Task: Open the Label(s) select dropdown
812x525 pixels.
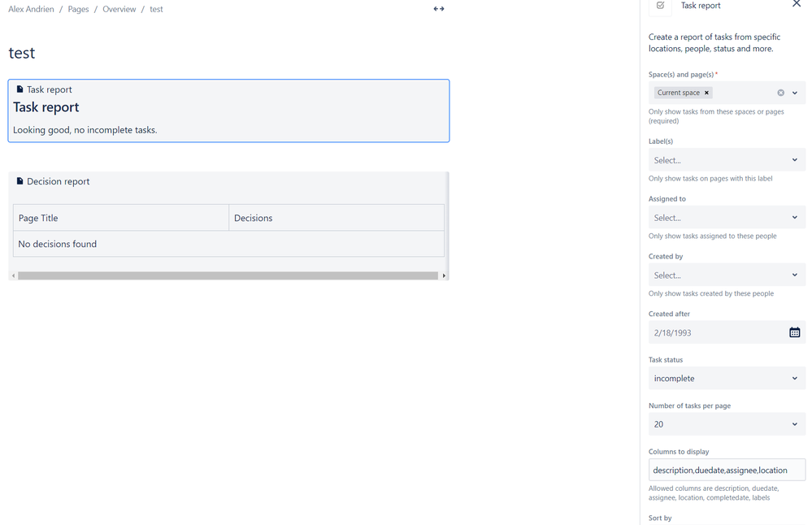Action: click(x=727, y=160)
